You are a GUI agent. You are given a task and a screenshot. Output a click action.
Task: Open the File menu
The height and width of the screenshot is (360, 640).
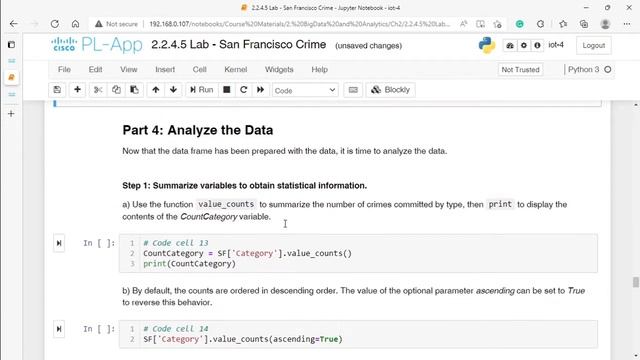click(64, 69)
